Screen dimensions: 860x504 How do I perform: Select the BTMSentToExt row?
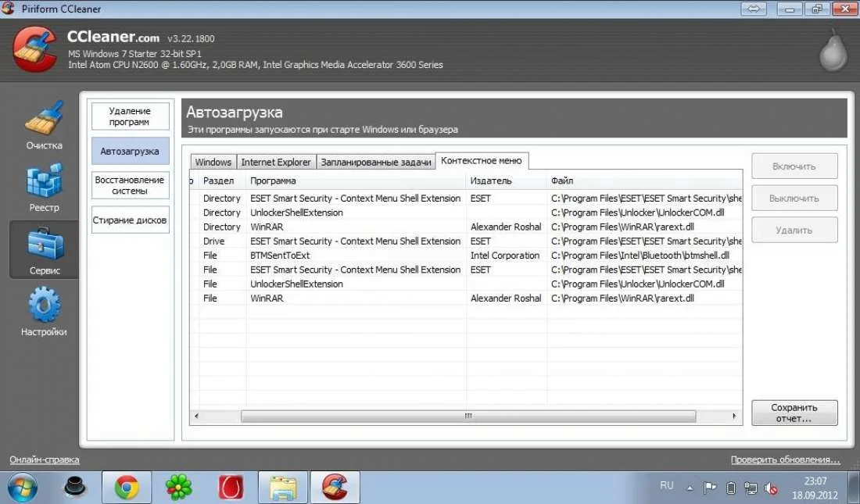[x=466, y=255]
